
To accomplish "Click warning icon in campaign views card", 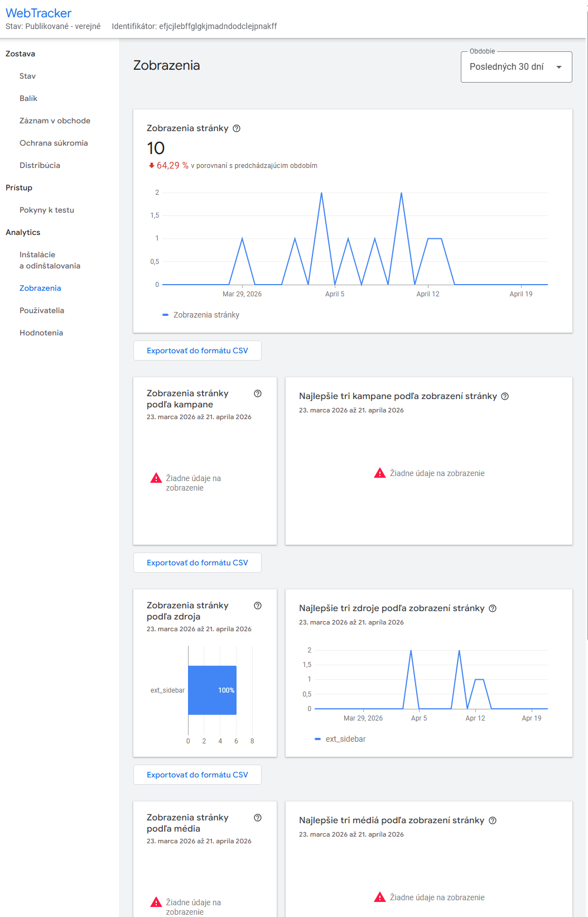I will click(x=156, y=478).
